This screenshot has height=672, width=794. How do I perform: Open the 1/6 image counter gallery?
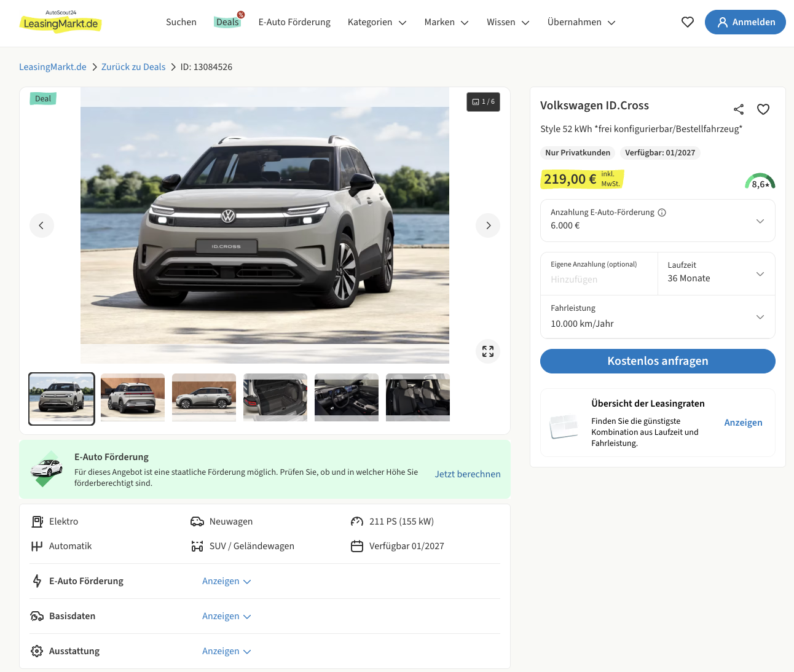coord(483,102)
